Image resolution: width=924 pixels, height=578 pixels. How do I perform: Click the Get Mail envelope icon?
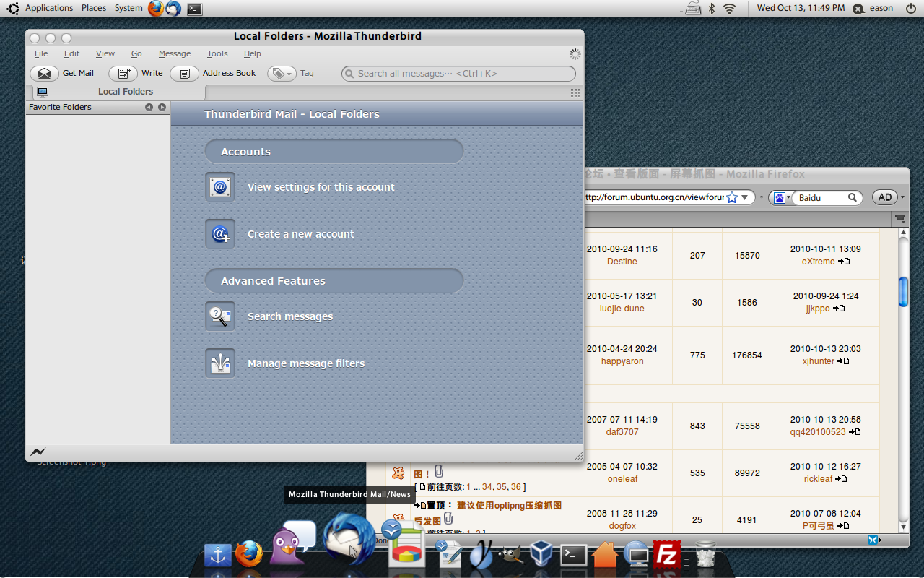(x=45, y=74)
